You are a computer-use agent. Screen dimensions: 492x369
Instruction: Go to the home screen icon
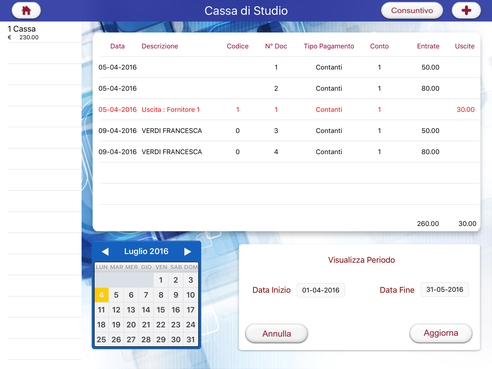pyautogui.click(x=26, y=10)
